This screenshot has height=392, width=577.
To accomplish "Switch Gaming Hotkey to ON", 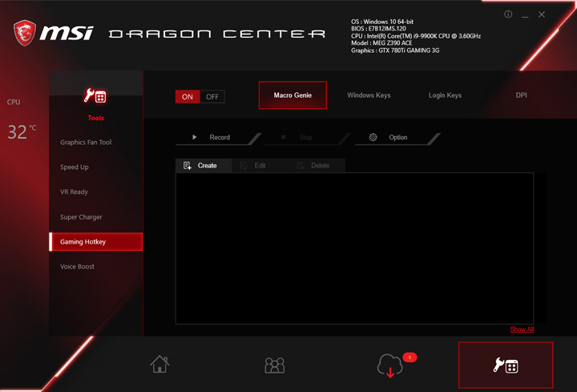I will [x=188, y=97].
